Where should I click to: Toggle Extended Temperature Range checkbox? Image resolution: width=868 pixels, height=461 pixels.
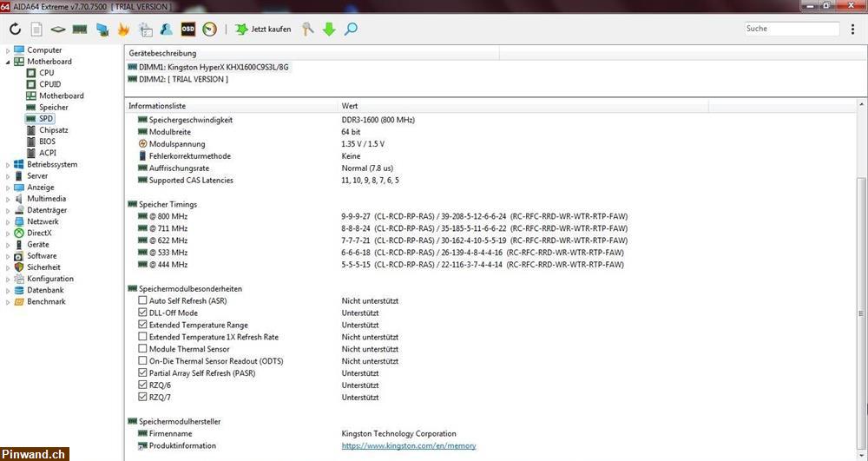click(x=143, y=325)
